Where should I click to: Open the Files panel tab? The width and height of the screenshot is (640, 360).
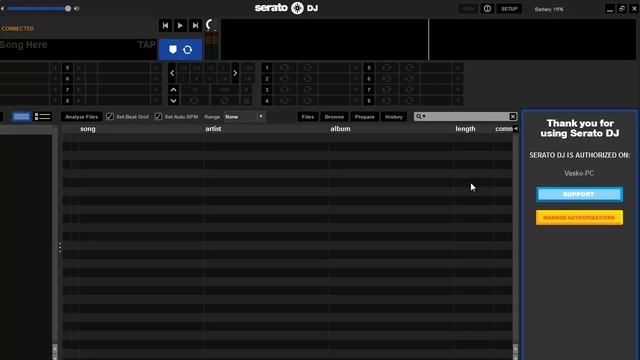point(308,117)
